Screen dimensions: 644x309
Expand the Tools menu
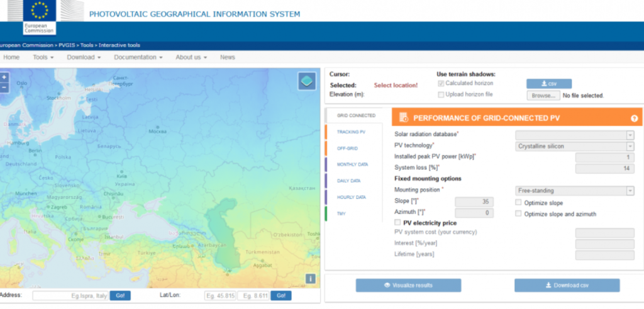43,57
